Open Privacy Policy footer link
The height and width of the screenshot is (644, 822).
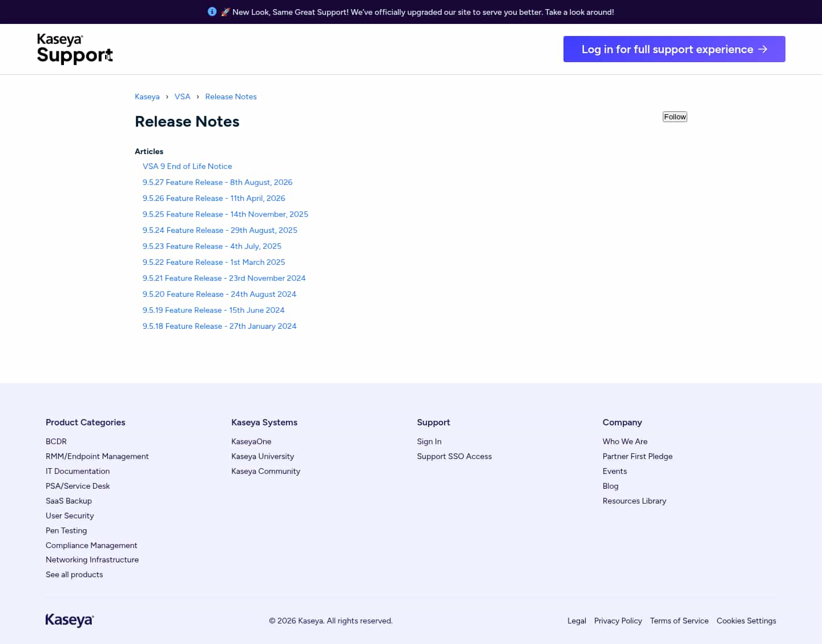tap(618, 621)
